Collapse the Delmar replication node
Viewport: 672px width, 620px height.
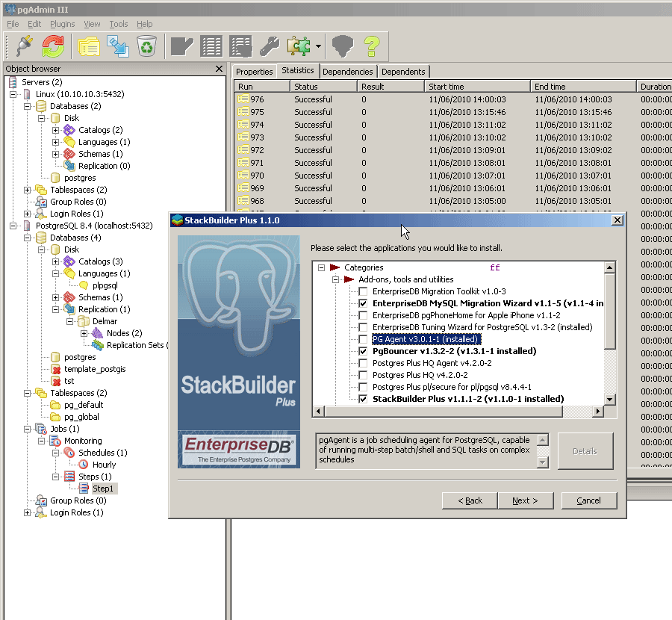[x=69, y=321]
